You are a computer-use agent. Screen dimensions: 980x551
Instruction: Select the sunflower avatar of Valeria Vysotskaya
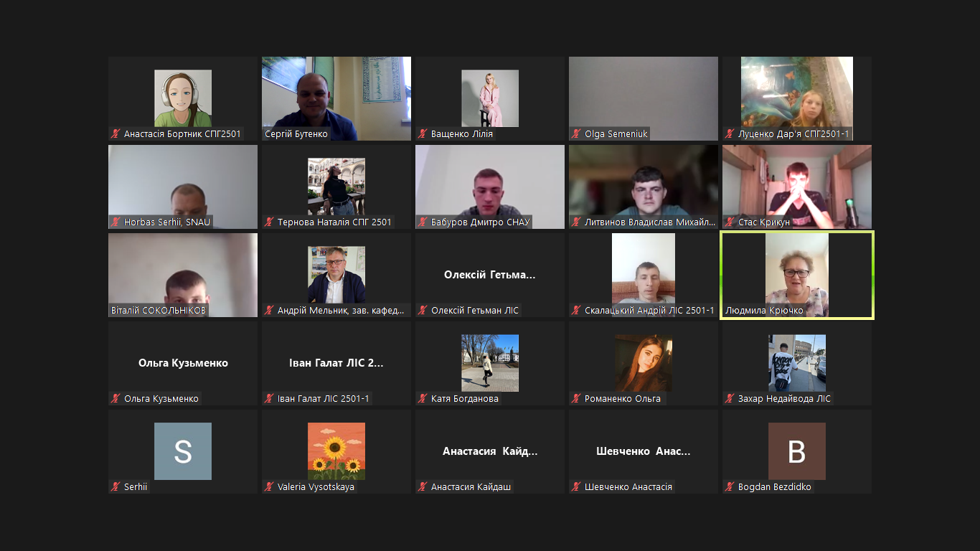[336, 451]
